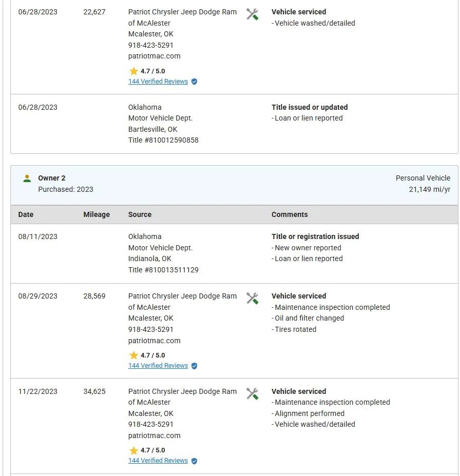Viewport: 460px width, 476px height.
Task: Click the rating star in the 08/29/2023 service entry
Action: tap(133, 355)
